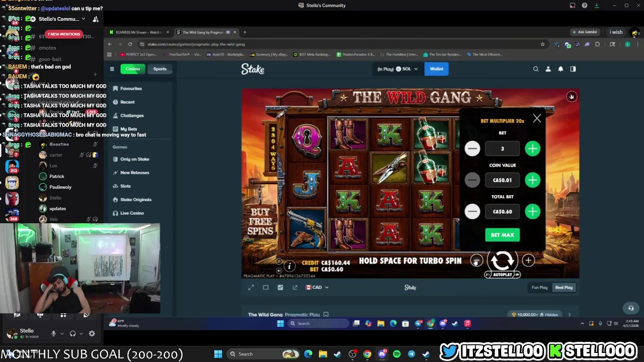Screen dimensions: 644x362
Task: Increase the Coin Value CA$0.01
Action: point(532,180)
